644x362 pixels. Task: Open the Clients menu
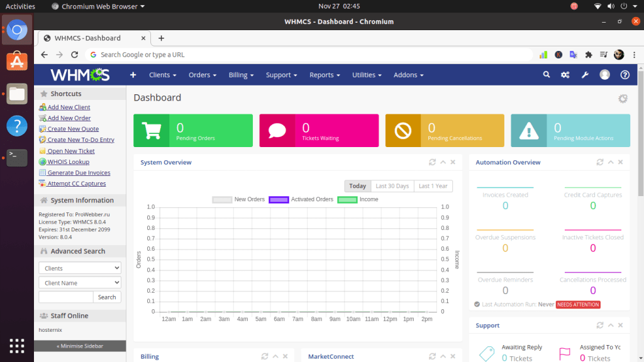point(163,75)
